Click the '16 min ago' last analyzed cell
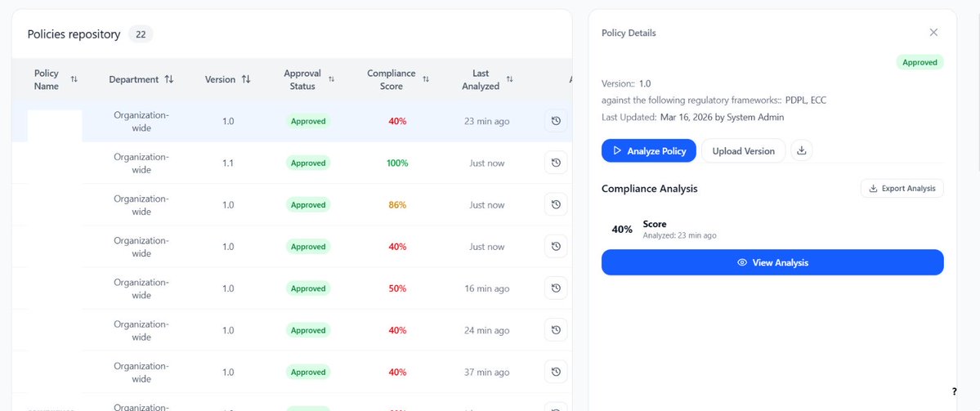Image resolution: width=980 pixels, height=411 pixels. point(487,288)
